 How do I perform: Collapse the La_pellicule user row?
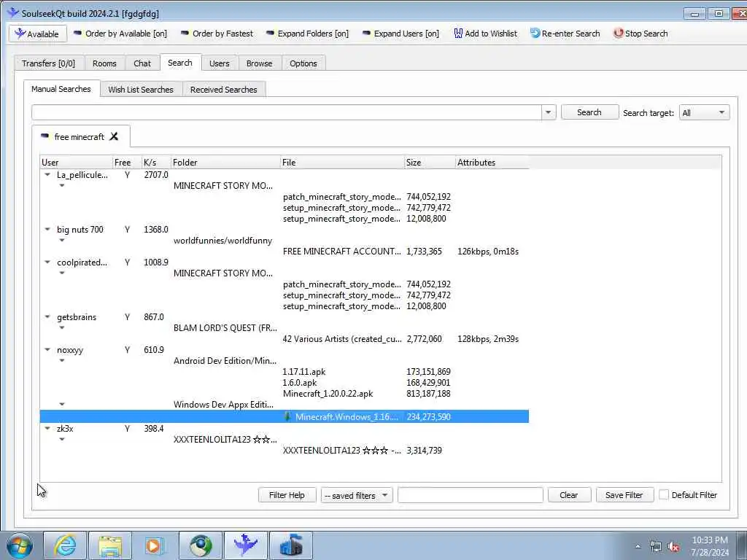coord(47,175)
